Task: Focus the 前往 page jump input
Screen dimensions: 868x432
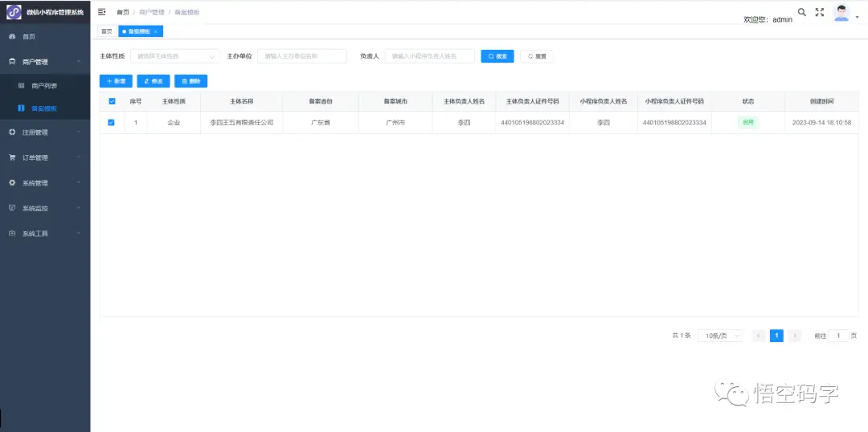Action: [x=838, y=336]
